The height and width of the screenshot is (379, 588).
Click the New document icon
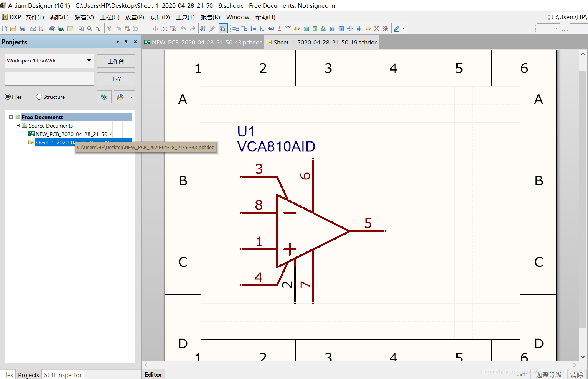(4, 29)
